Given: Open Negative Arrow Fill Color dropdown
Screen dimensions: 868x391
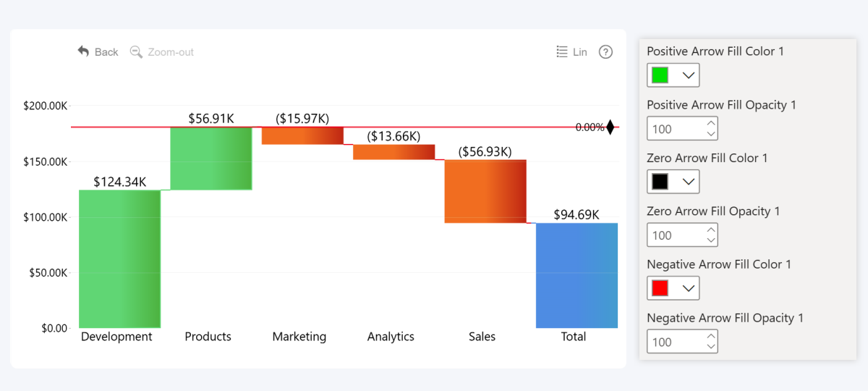Looking at the screenshot, I should (x=689, y=288).
